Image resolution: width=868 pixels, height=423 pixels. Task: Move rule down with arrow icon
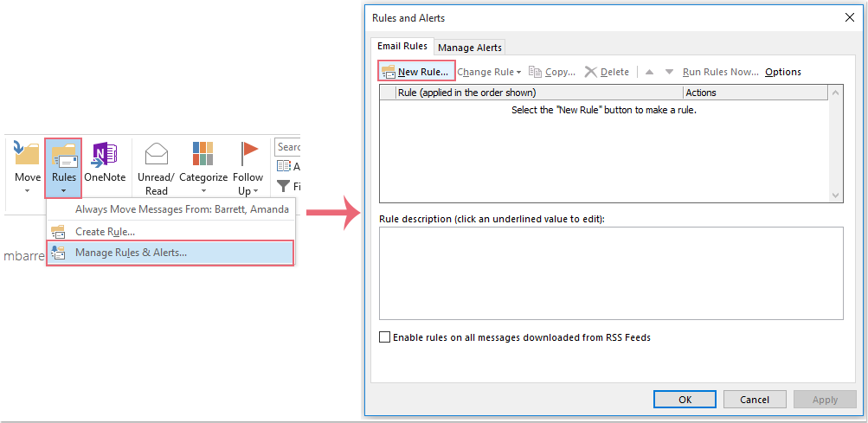[669, 72]
